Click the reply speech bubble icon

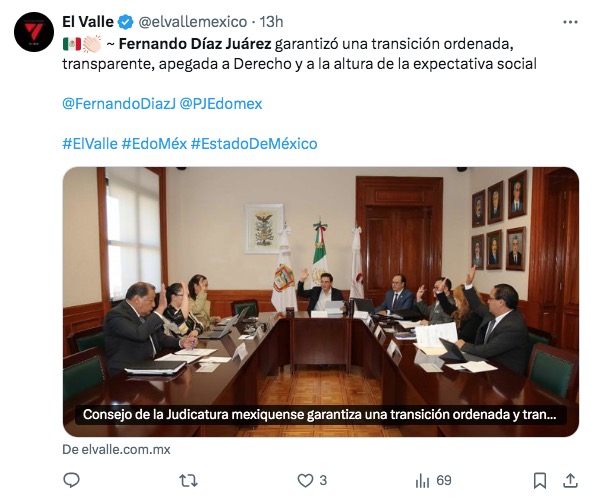71,481
